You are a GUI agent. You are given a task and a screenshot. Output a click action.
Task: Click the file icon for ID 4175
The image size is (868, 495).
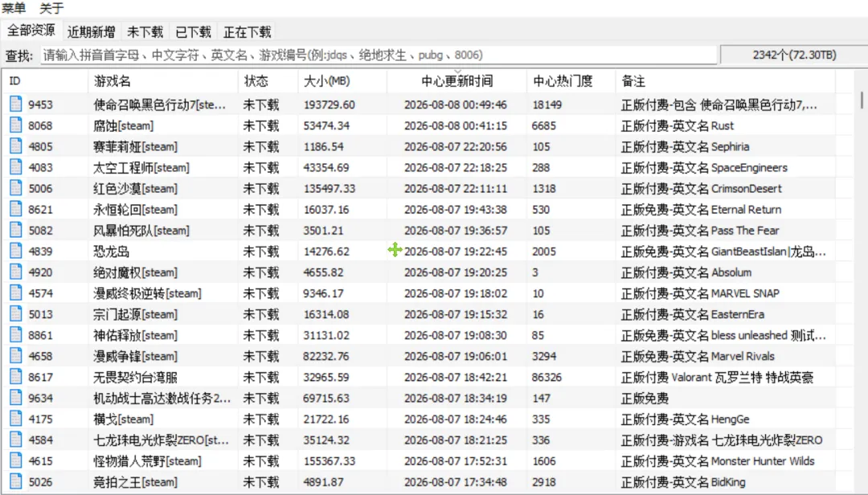click(15, 419)
